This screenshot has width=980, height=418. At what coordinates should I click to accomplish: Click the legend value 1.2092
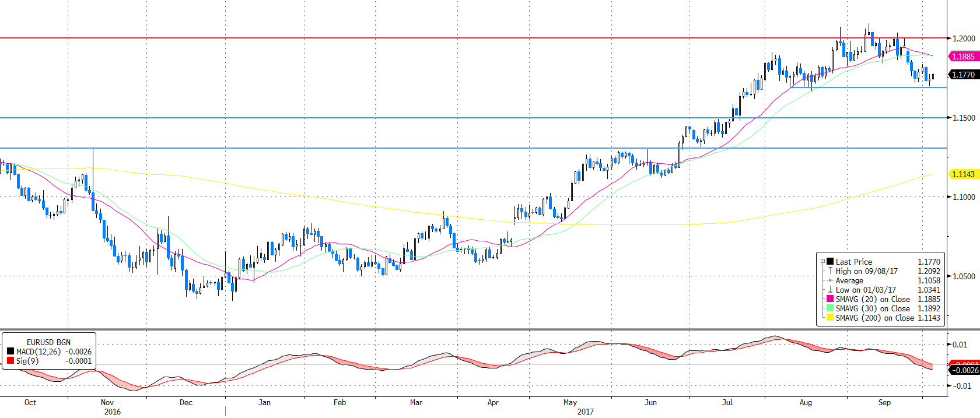[929, 271]
